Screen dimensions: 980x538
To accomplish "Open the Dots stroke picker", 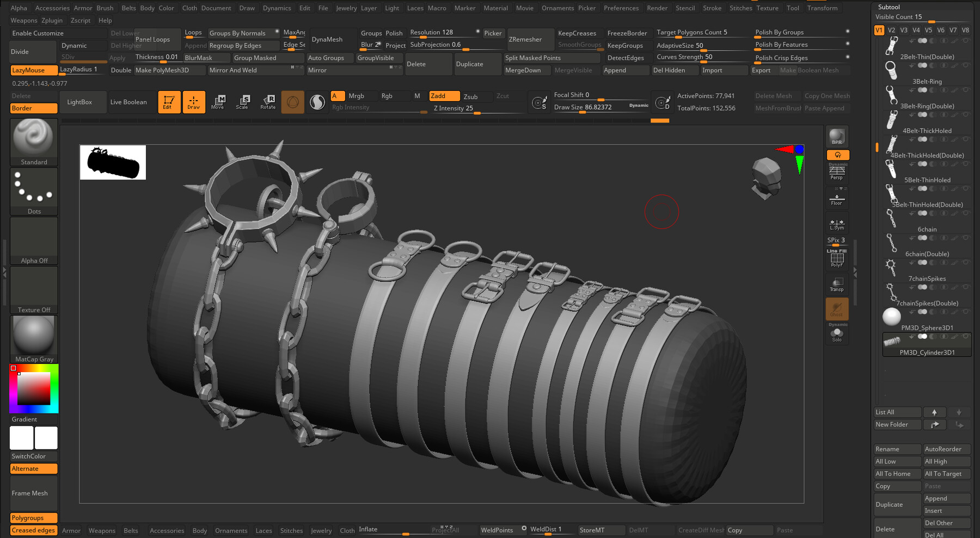I will click(34, 191).
